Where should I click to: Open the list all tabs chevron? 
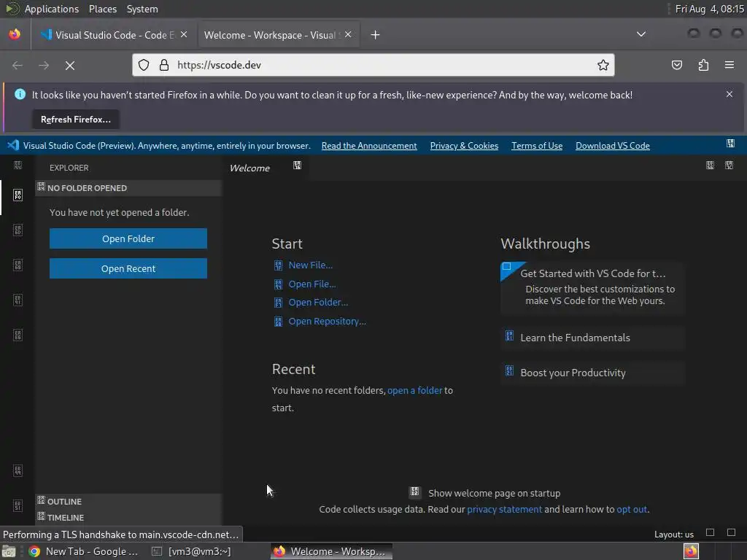[x=641, y=34]
